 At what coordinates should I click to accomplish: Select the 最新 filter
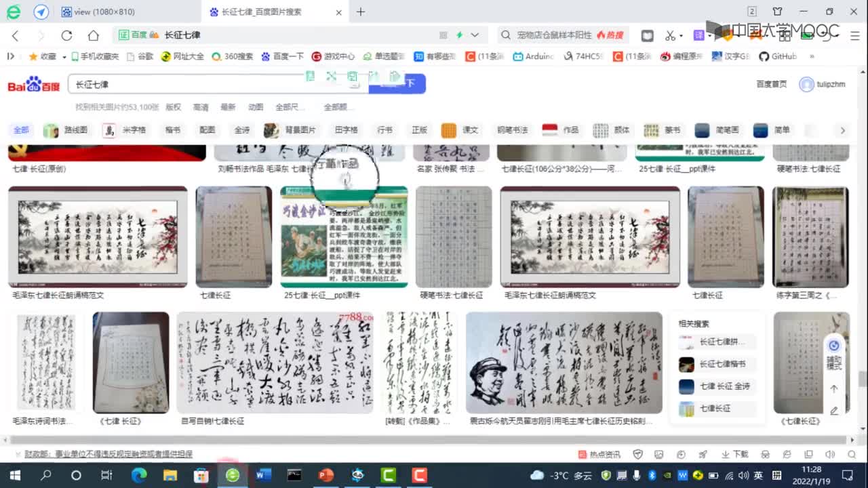[228, 107]
